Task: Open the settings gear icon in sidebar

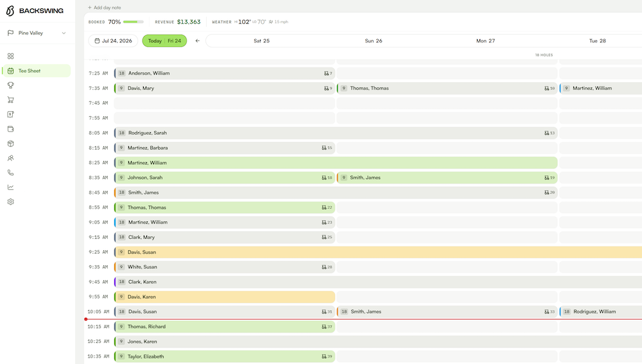Action: pos(11,202)
